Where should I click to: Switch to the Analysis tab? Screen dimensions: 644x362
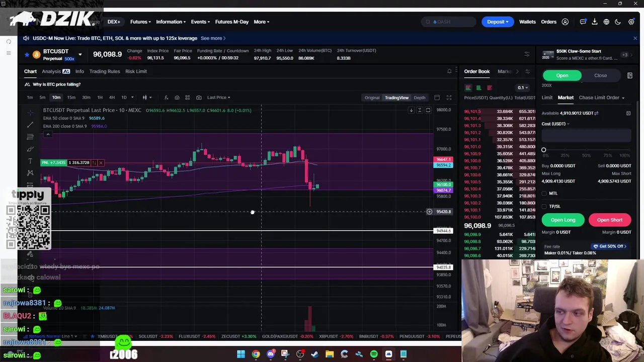point(55,71)
